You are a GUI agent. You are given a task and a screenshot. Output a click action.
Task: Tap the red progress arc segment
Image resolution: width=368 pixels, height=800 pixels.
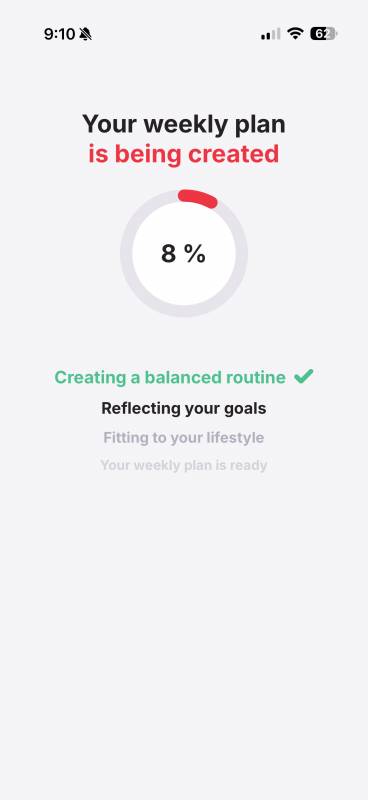point(198,198)
